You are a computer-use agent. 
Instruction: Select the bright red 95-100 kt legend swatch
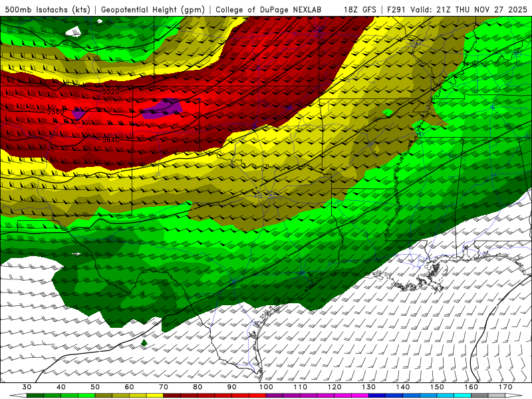[x=257, y=395]
